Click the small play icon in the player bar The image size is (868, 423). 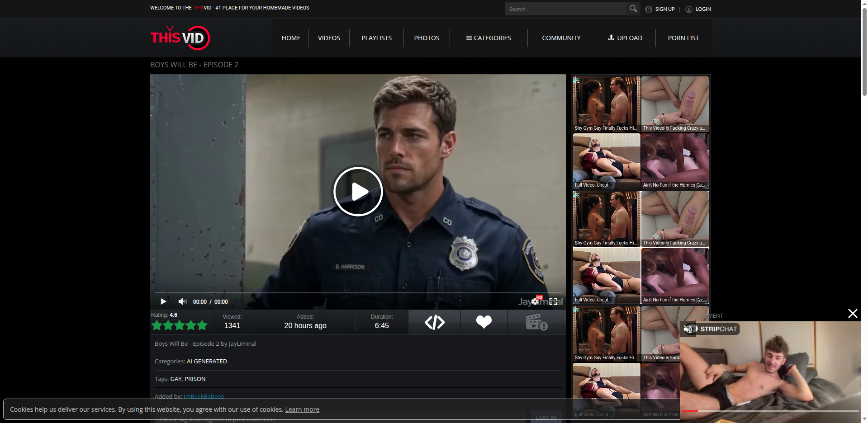tap(163, 301)
